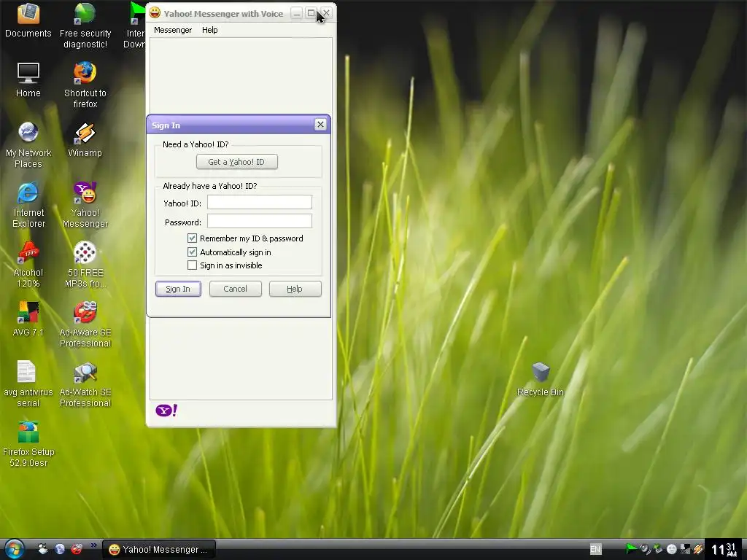Focus the Password text field
747x560 pixels.
click(260, 221)
